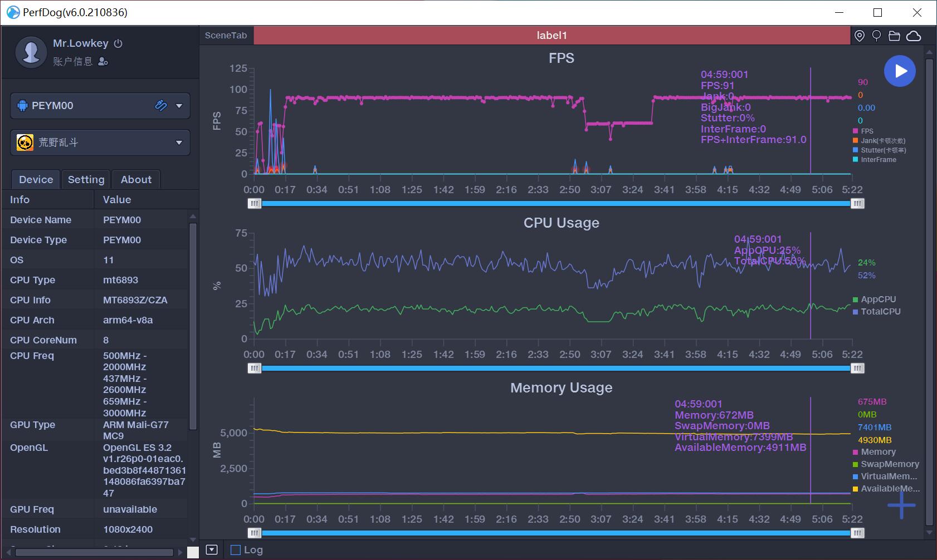Click the OS row value 11
The width and height of the screenshot is (937, 560).
pos(109,260)
